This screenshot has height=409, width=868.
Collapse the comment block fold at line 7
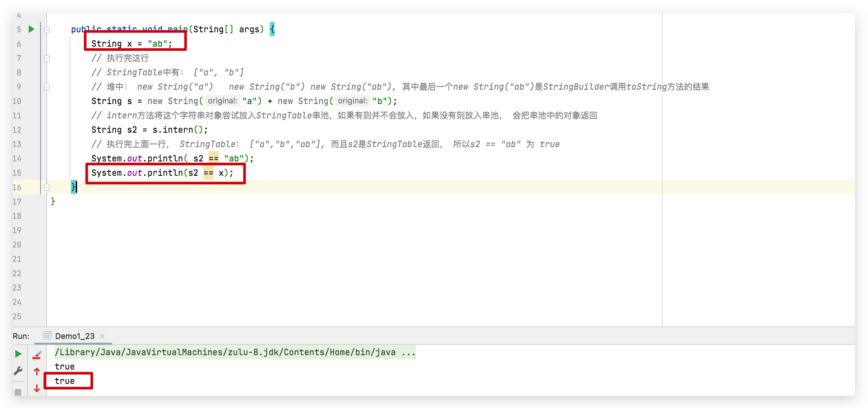(47, 59)
